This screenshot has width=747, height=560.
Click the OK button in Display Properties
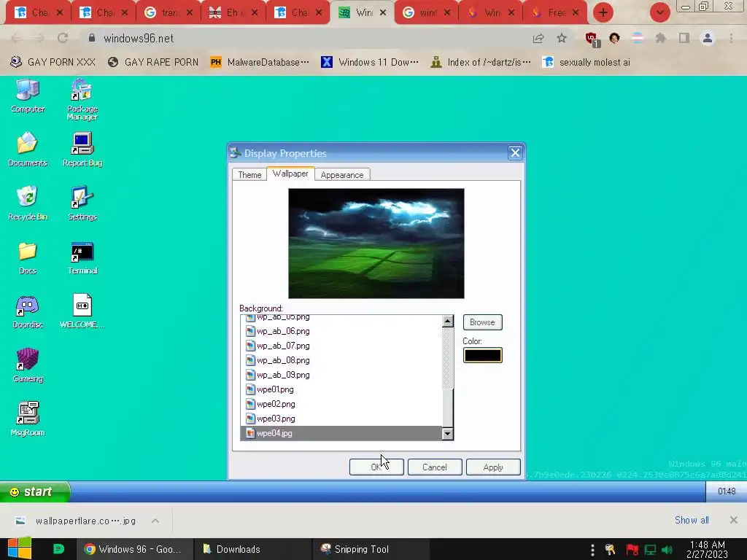tap(376, 467)
